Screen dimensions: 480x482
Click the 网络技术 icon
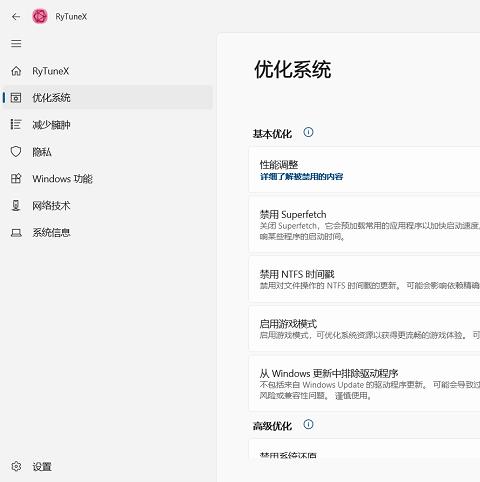point(16,206)
